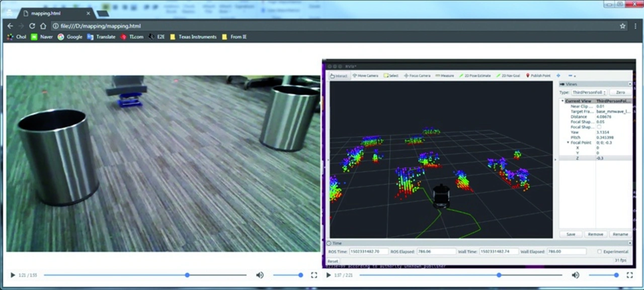Collapse the Focal Point tree node
Viewport: 644px width, 290px height.
[x=568, y=142]
